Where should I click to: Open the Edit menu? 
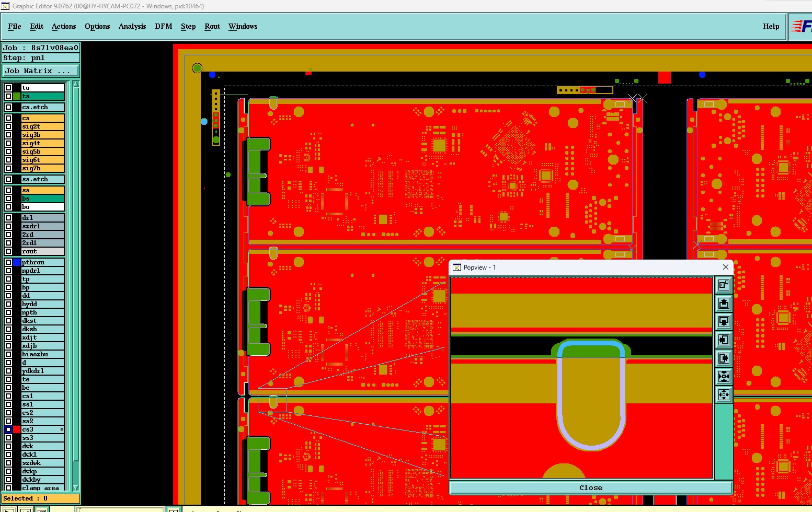pyautogui.click(x=37, y=26)
